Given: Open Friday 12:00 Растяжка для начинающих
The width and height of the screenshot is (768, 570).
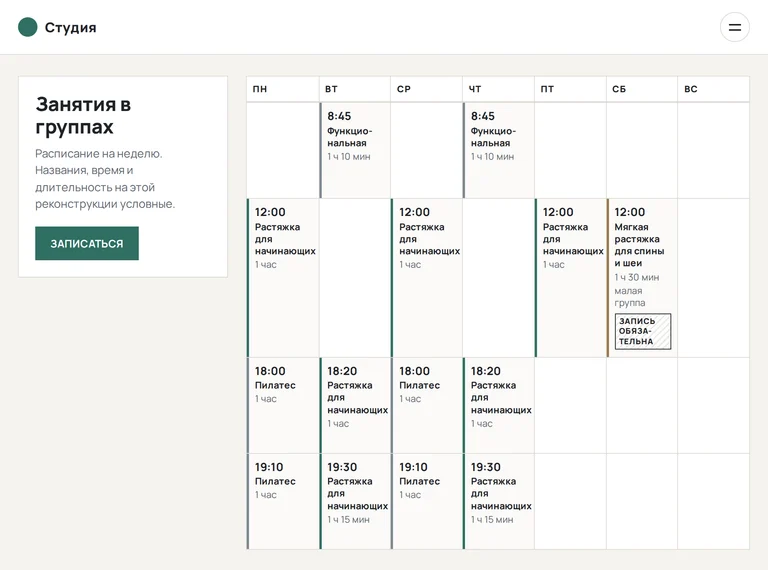Looking at the screenshot, I should [570, 278].
